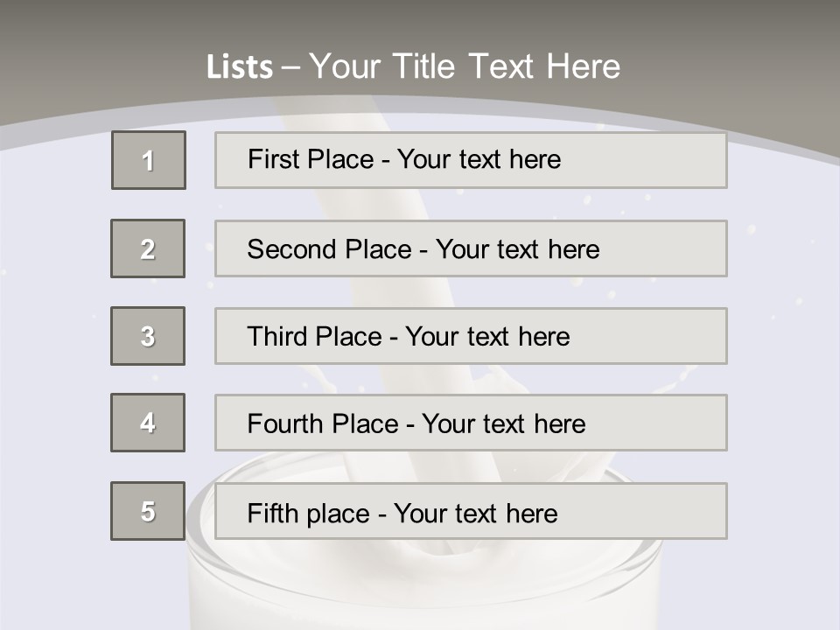Click the word "Fifth" in the bottom bar
Image resolution: width=840 pixels, height=630 pixels.
[272, 513]
